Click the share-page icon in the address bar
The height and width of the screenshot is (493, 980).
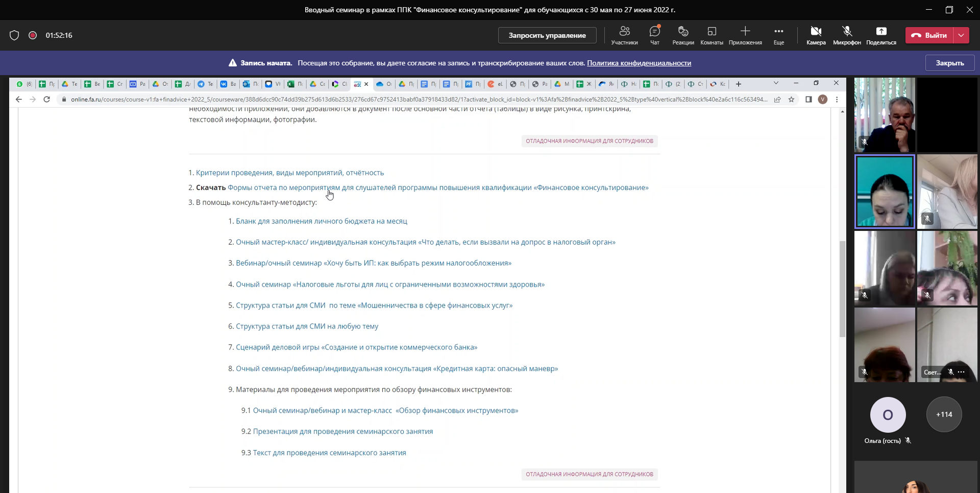click(777, 99)
